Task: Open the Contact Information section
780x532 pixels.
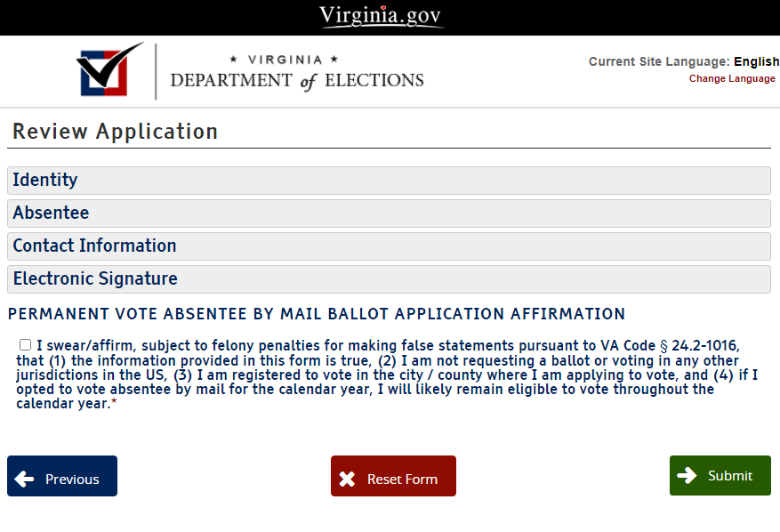Action: pos(389,246)
